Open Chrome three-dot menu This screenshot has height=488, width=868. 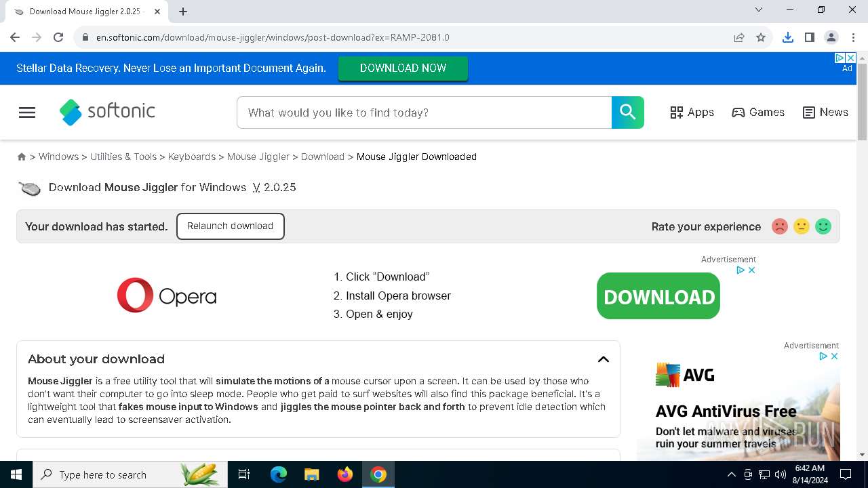tap(853, 37)
